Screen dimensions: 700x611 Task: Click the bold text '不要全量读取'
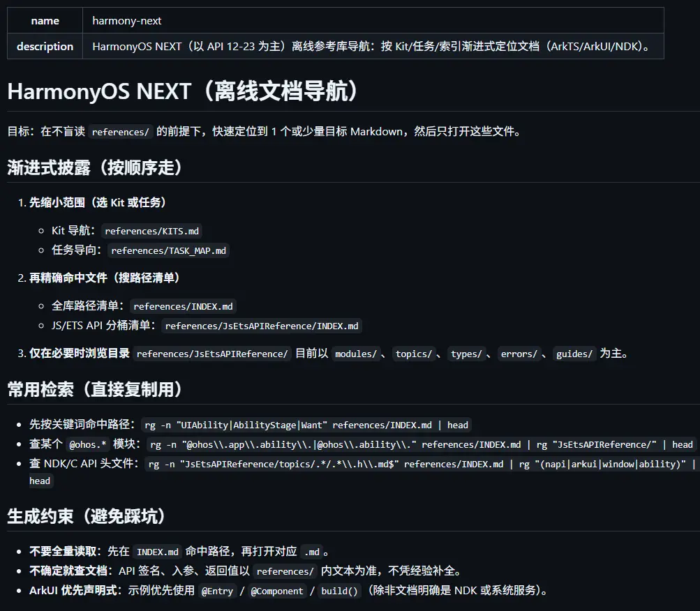(63, 552)
